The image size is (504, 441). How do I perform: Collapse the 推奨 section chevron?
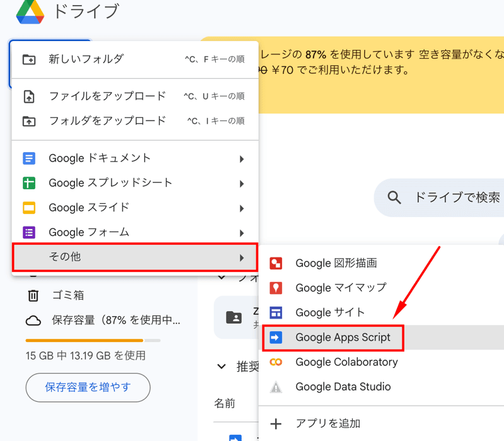click(221, 366)
